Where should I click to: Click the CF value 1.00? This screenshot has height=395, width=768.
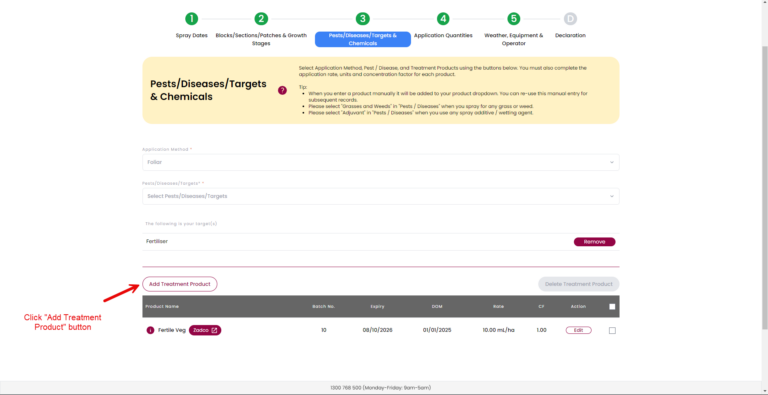(x=541, y=330)
